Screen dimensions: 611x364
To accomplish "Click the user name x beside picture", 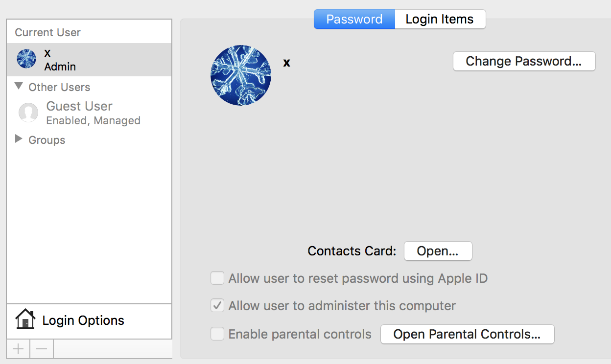I will [287, 63].
